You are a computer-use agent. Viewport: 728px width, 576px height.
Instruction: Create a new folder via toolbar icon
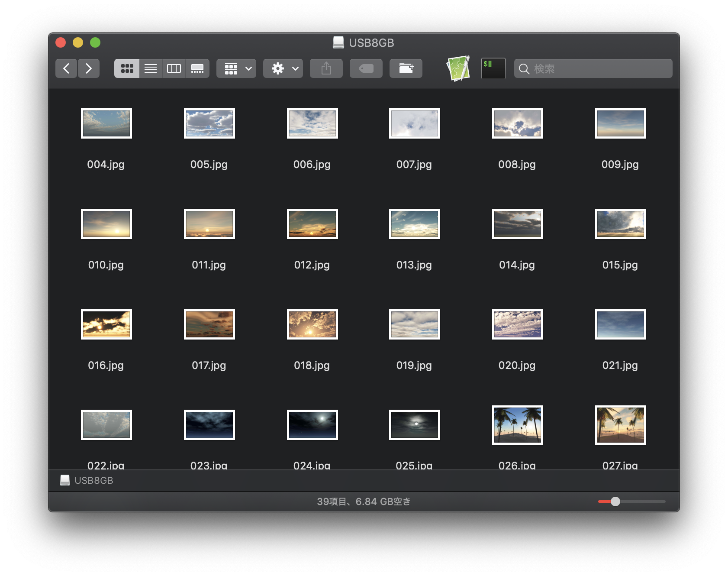pos(406,68)
